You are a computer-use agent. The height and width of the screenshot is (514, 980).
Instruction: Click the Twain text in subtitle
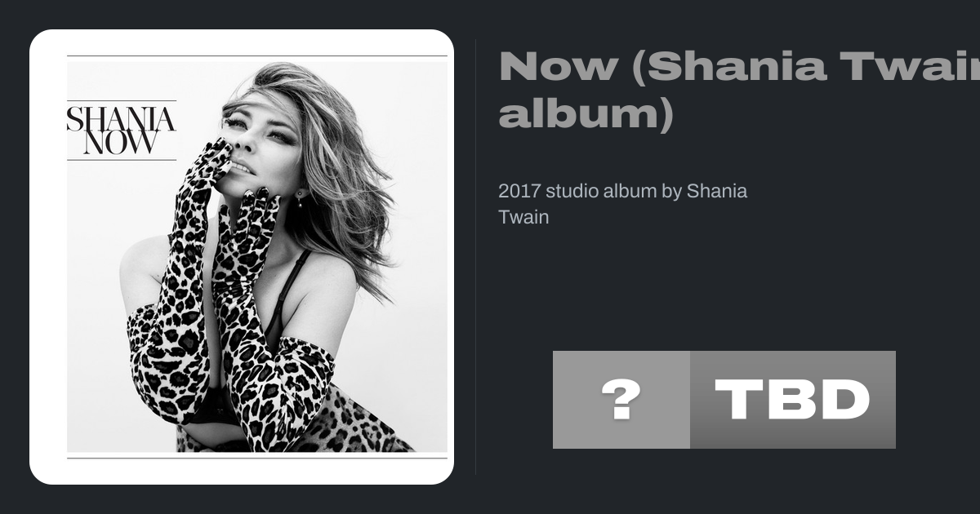(523, 217)
